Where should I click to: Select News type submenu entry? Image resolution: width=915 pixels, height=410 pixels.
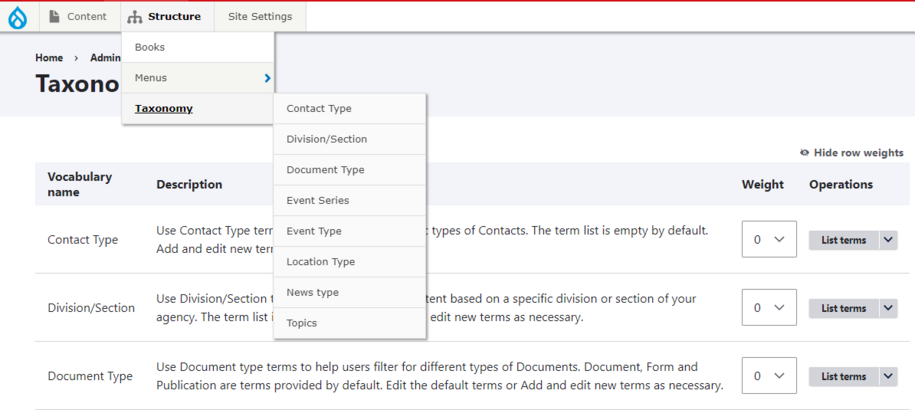pyautogui.click(x=312, y=292)
